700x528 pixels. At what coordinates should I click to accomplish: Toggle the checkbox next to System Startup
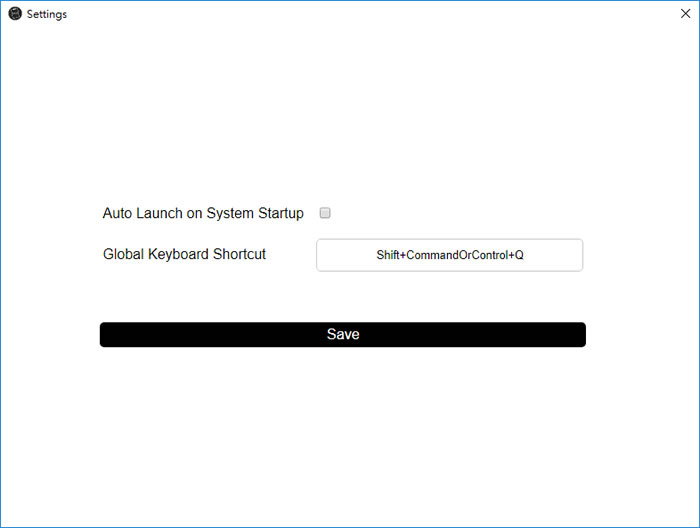click(x=325, y=213)
